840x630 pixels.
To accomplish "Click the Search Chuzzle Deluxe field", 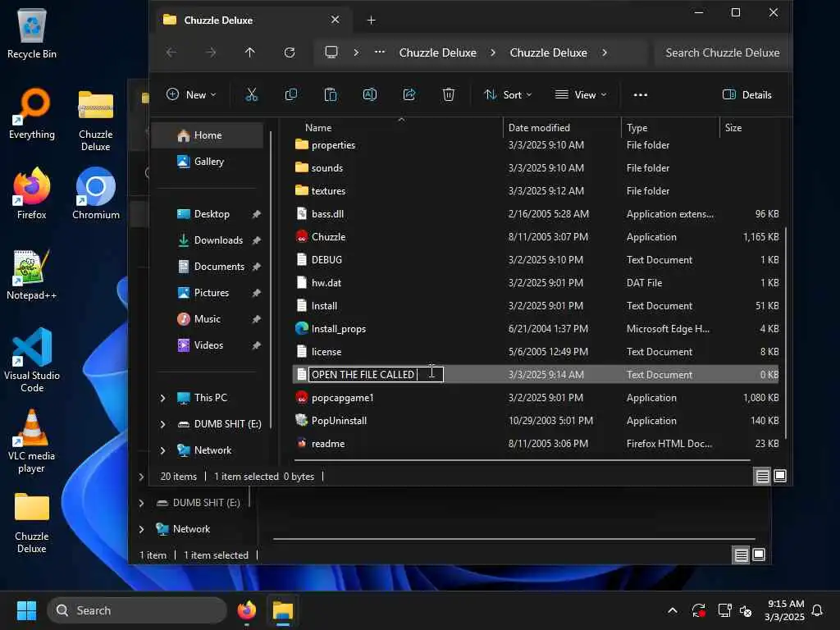I will tap(722, 52).
